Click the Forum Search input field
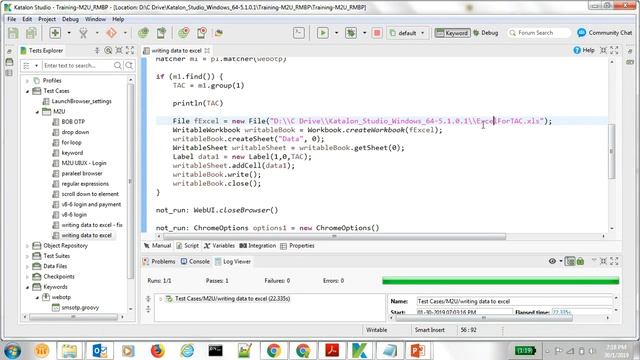Screen dimensions: 640x360 (539, 33)
